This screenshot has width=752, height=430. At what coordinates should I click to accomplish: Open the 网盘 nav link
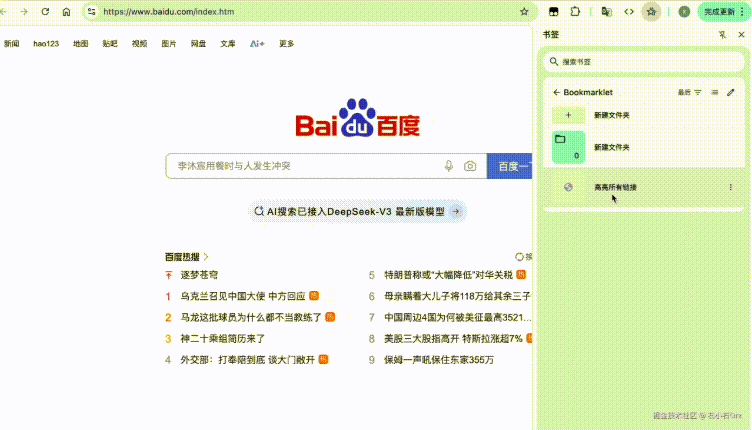[199, 44]
